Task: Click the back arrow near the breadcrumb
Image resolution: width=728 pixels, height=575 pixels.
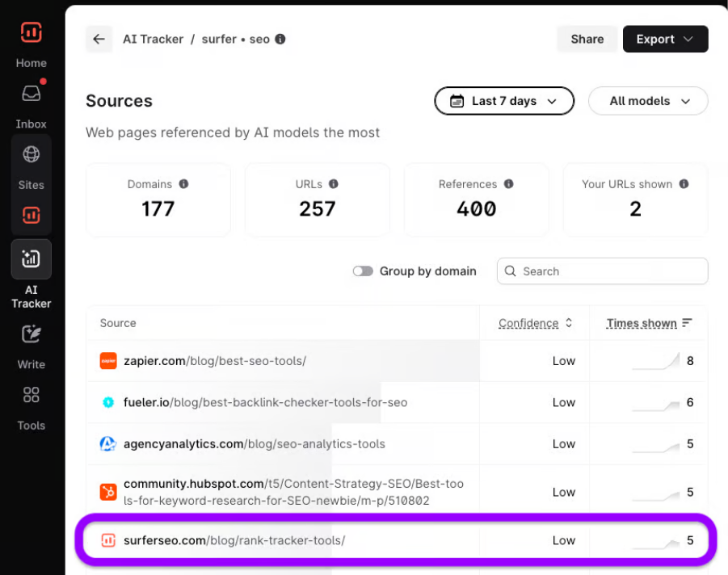Action: (99, 39)
